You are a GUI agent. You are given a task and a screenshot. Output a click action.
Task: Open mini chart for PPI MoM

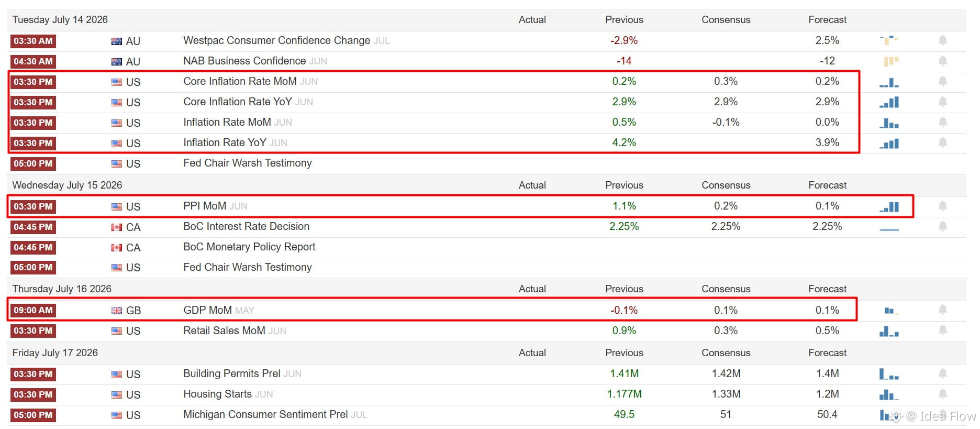click(x=889, y=207)
